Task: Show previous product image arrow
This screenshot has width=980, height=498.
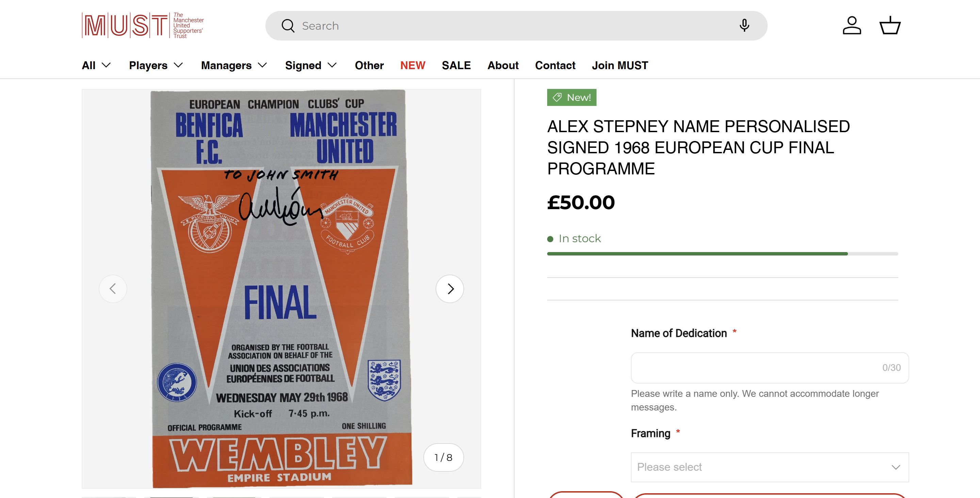Action: (x=113, y=289)
